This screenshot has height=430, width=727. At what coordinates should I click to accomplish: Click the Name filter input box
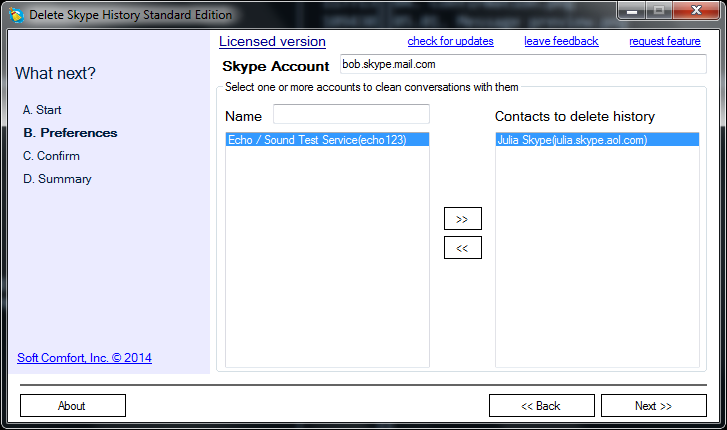[x=351, y=114]
